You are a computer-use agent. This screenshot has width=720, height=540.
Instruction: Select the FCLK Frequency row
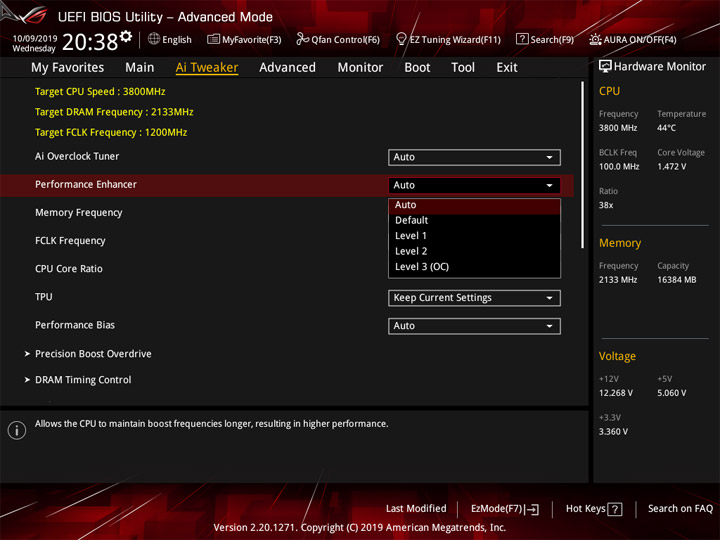coord(70,241)
